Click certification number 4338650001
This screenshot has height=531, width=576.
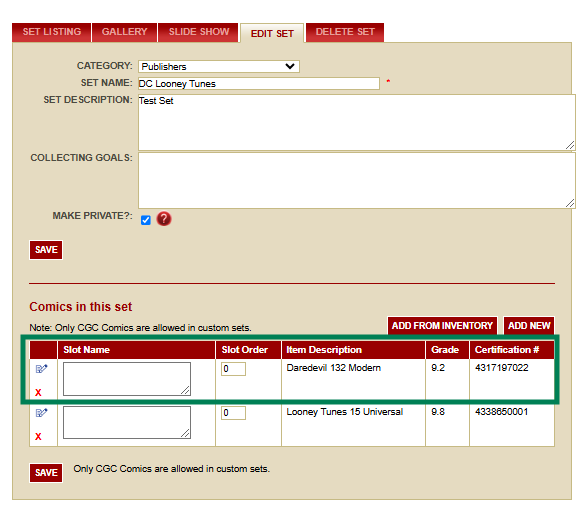point(502,412)
